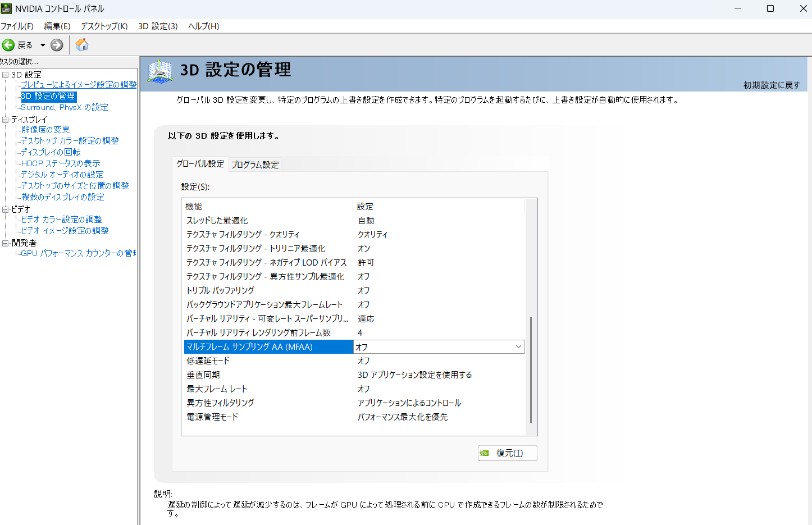Select テクスチャ フィルタリング - 異方性サンプル最適化 row
The height and width of the screenshot is (525, 812).
[x=354, y=277]
